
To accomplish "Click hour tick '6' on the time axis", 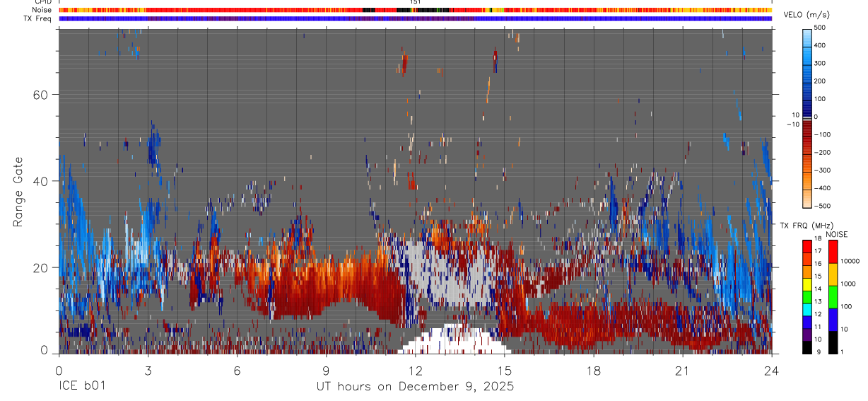I will click(237, 371).
